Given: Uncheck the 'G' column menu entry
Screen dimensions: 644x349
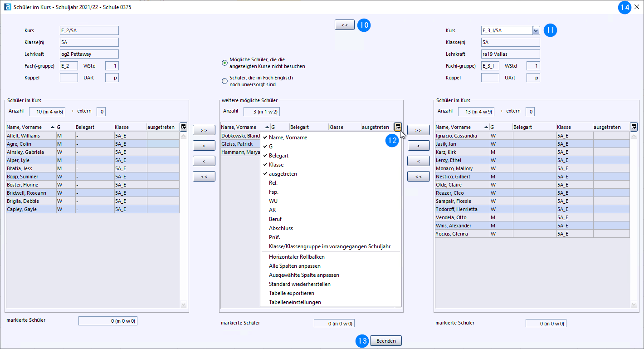Looking at the screenshot, I should point(331,147).
